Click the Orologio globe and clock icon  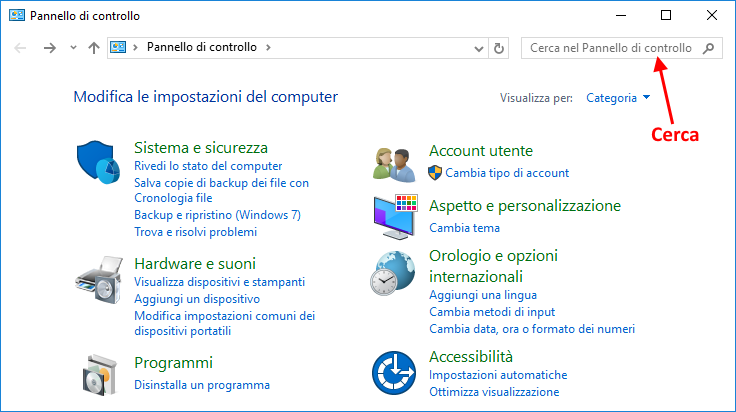click(393, 273)
